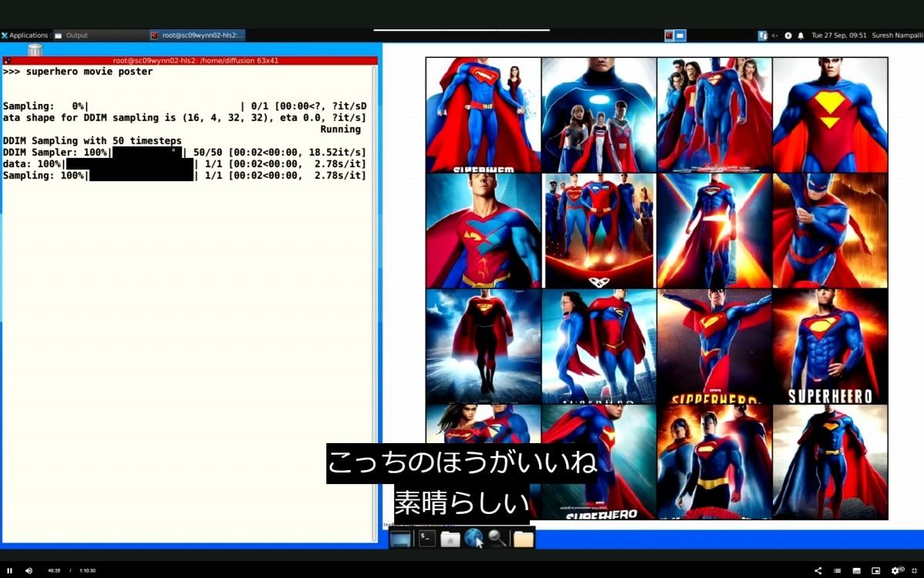Click the terminal window title bar
The height and width of the screenshot is (578, 924).
[x=190, y=60]
